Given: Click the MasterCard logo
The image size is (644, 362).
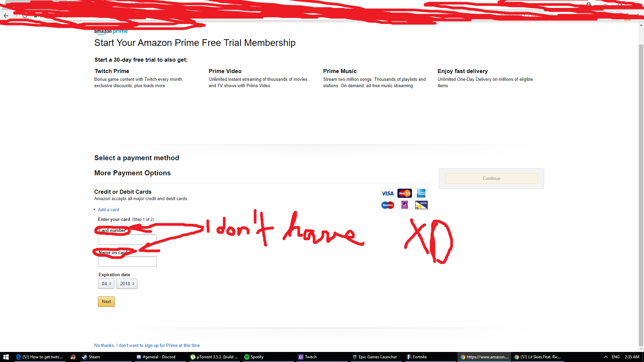Looking at the screenshot, I should pos(405,193).
